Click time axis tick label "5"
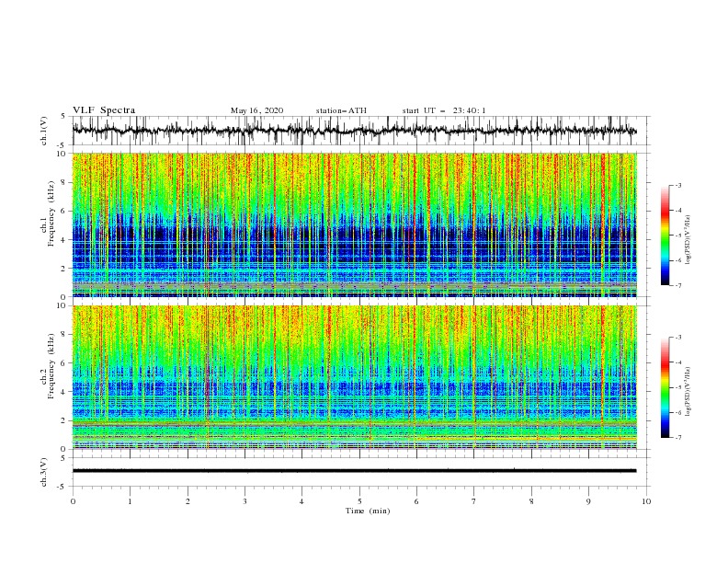728x563 pixels. [359, 501]
